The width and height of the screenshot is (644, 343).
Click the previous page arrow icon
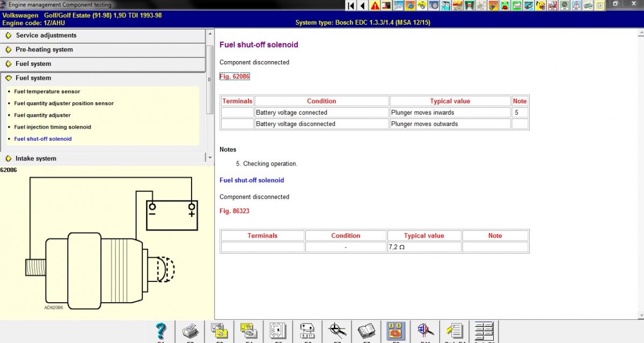pos(363,6)
